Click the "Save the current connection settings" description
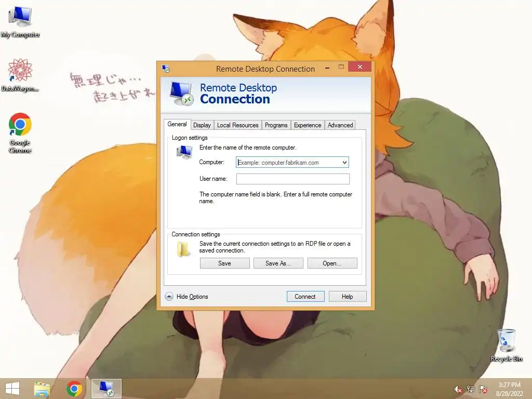532x399 pixels. (274, 247)
